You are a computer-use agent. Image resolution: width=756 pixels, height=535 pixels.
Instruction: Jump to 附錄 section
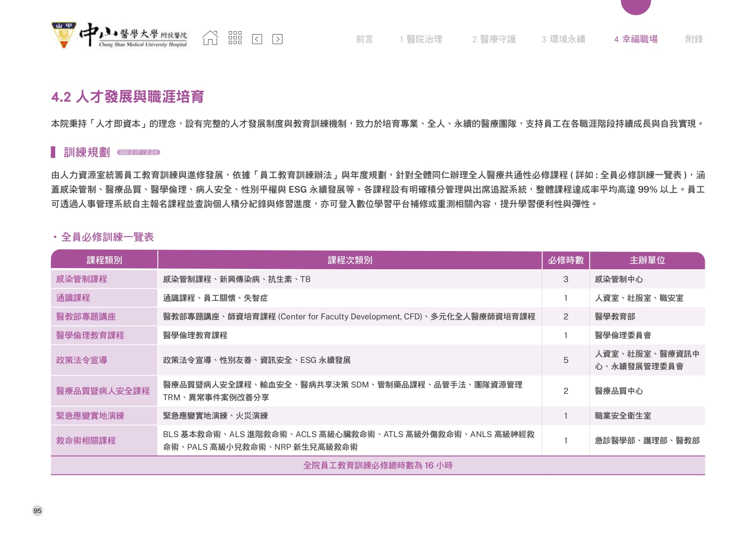[694, 39]
